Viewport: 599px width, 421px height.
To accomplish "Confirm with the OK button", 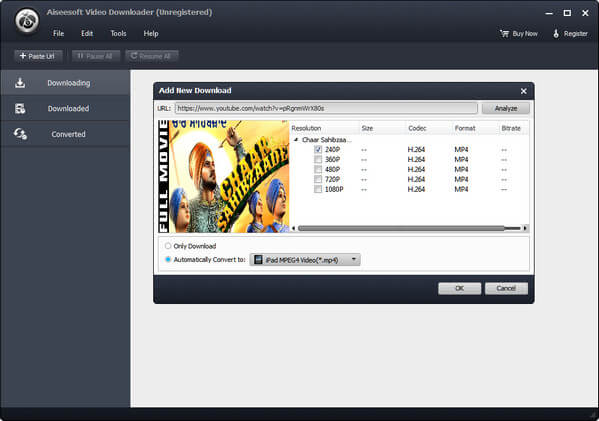I will click(460, 288).
